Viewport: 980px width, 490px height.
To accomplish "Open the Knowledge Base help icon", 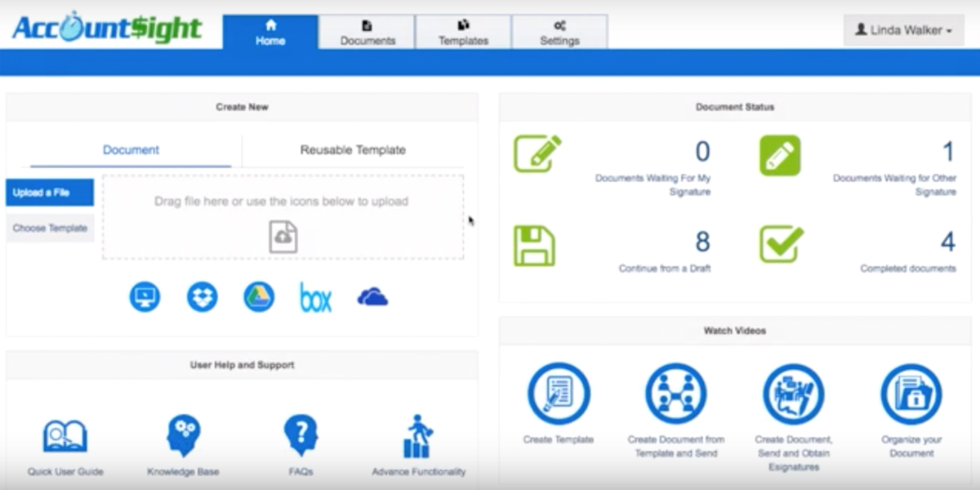I will 182,439.
